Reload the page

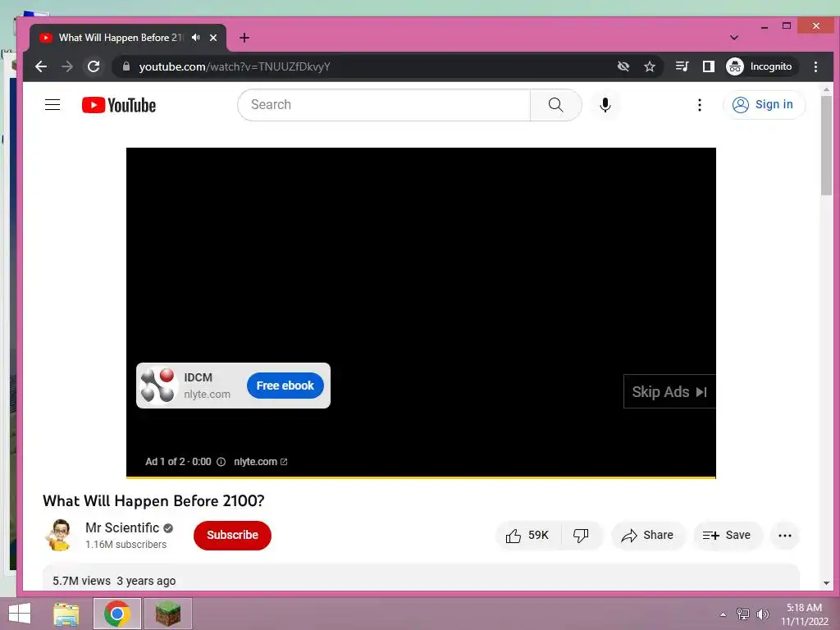point(94,66)
